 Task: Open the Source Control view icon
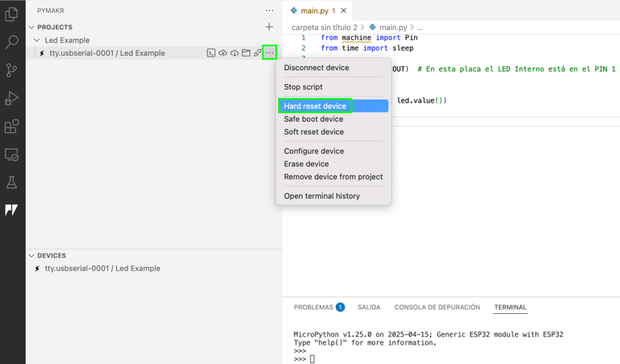click(x=11, y=70)
